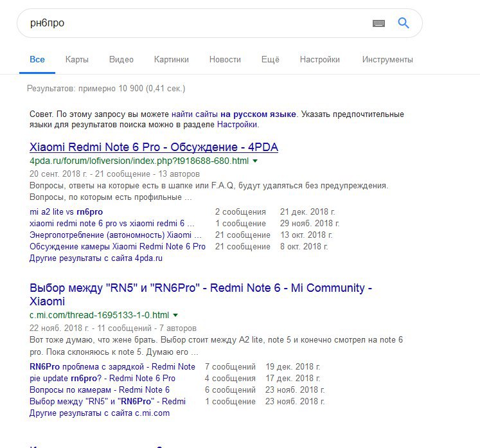The height and width of the screenshot is (448, 480).
Task: Open the Инструменты search tools
Action: tap(387, 59)
